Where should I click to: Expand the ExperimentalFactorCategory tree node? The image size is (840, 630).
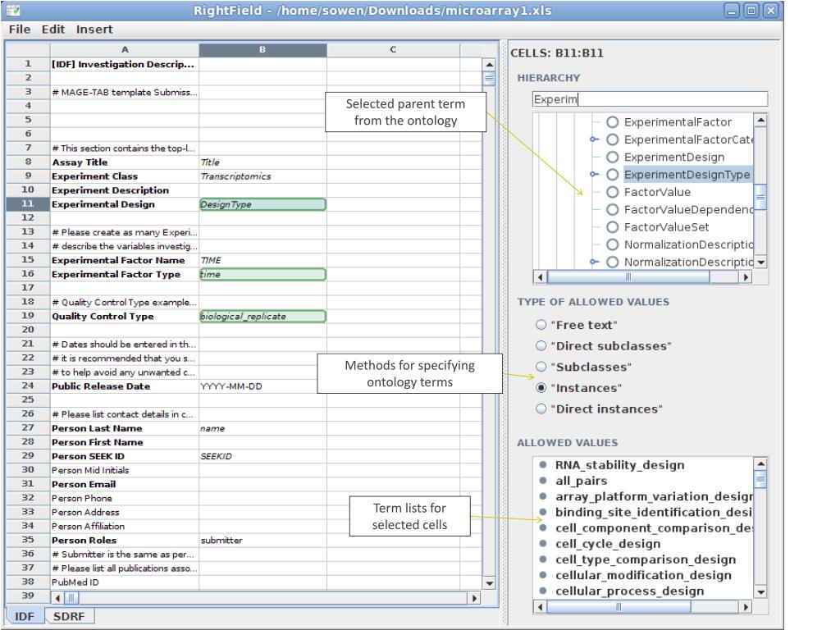click(x=594, y=139)
